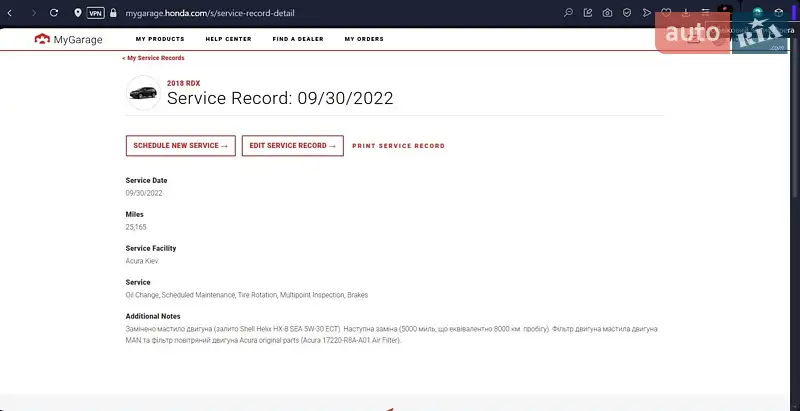Take a snapshot with the camera icon
The image size is (800, 411).
607,13
